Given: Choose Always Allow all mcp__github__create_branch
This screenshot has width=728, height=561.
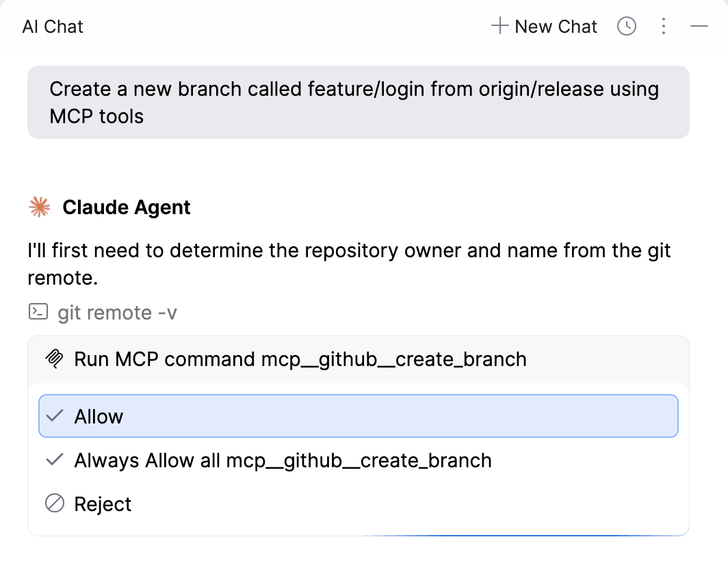Looking at the screenshot, I should (359, 460).
